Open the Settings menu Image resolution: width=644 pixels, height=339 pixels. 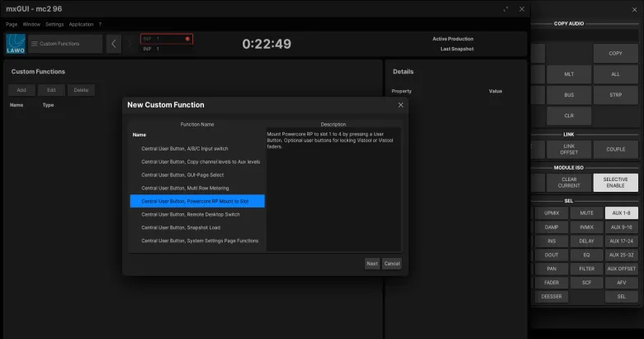pyautogui.click(x=54, y=24)
